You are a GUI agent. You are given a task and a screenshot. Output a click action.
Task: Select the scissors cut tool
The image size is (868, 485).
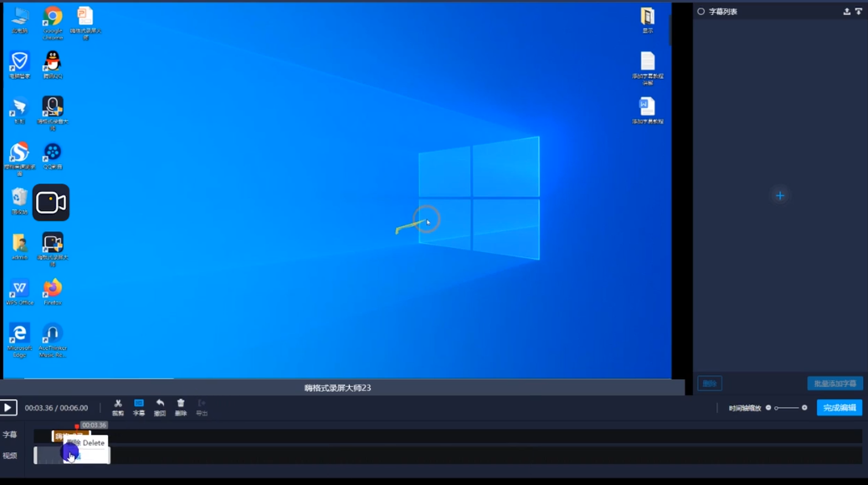118,407
